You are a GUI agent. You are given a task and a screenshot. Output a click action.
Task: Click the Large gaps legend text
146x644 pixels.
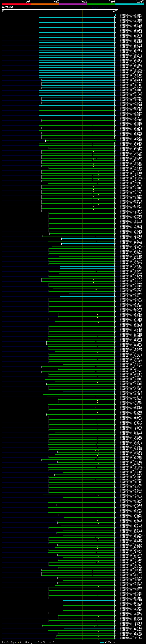pos(28,642)
